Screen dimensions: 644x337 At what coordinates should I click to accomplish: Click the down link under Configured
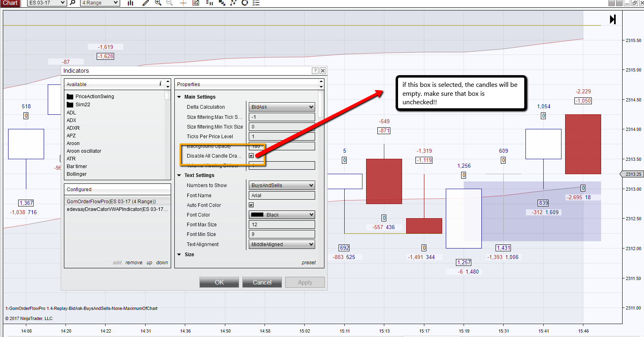pos(162,263)
